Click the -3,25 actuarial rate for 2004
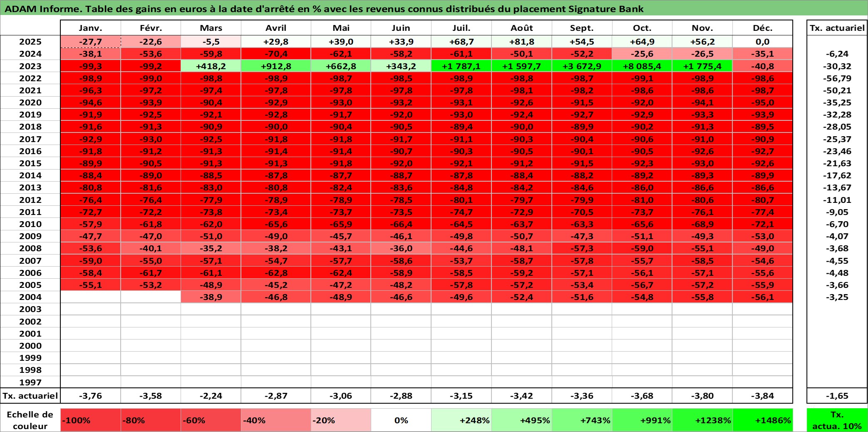 tap(837, 297)
